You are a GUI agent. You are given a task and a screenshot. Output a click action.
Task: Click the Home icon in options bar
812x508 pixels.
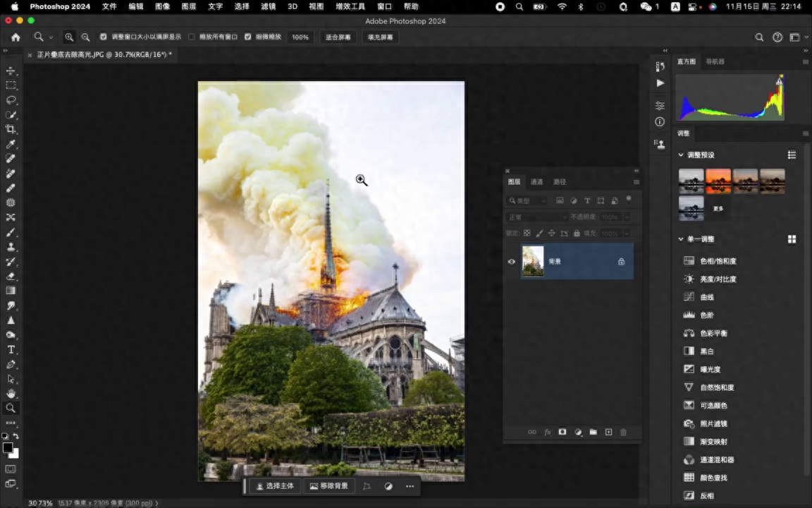[x=16, y=37]
